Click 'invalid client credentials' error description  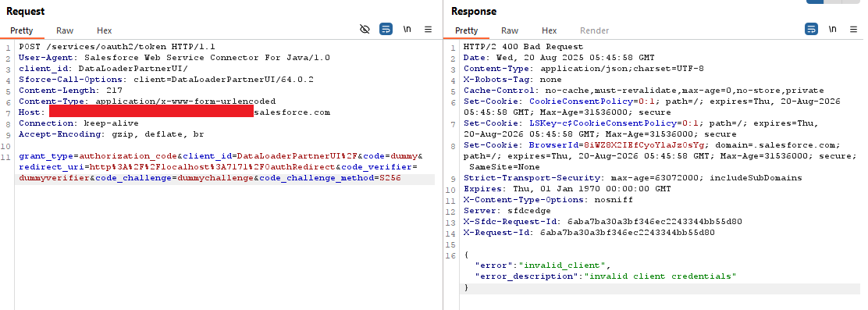(660, 276)
